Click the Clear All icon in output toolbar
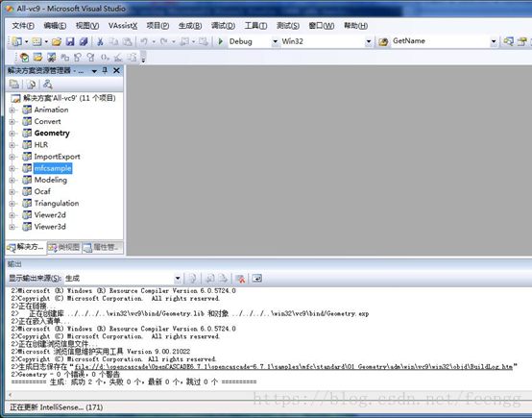Viewport: 532px width, 418px height. coord(241,279)
